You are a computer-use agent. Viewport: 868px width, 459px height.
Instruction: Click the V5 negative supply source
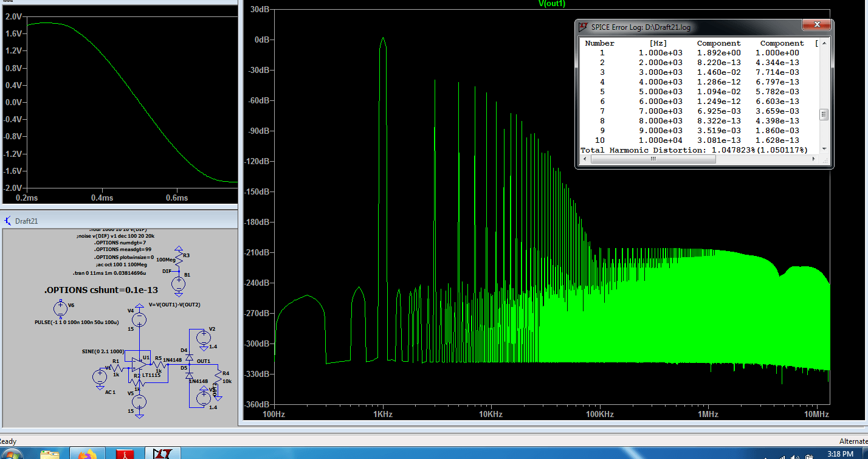coord(140,402)
